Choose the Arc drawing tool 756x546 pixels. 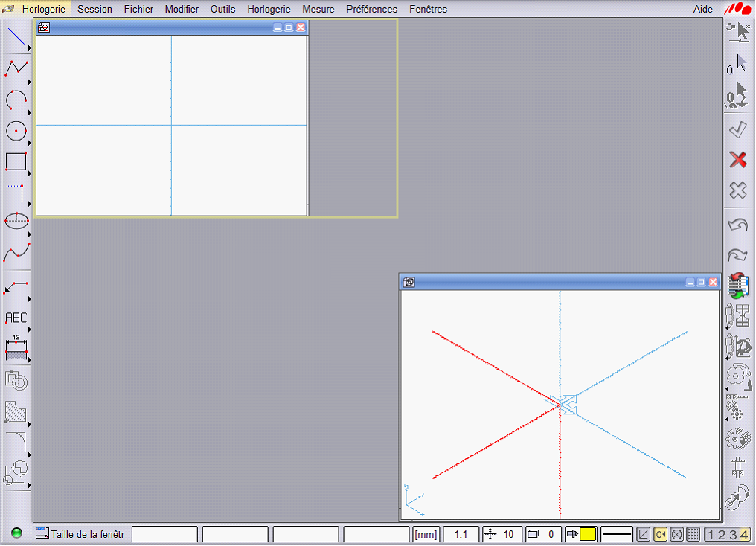[16, 99]
